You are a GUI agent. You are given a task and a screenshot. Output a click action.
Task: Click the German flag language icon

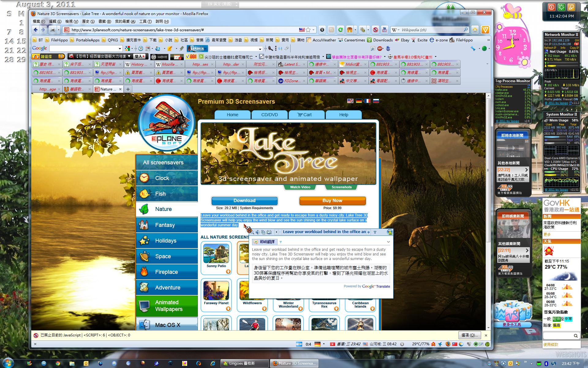click(x=359, y=101)
